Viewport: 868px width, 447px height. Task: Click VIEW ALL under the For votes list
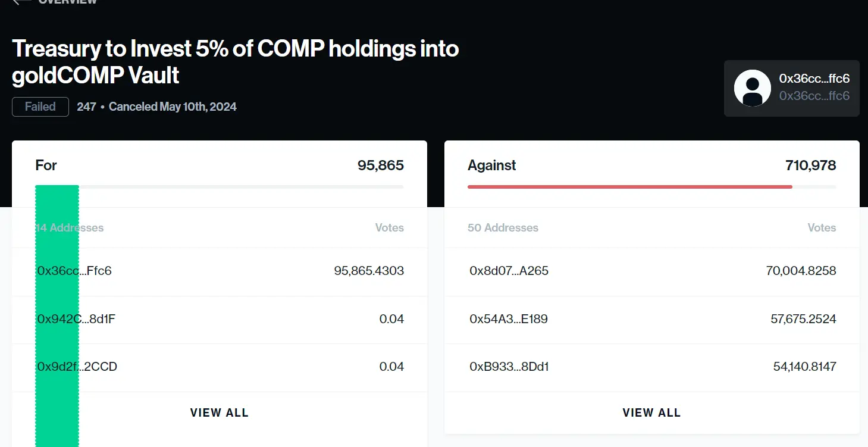219,412
